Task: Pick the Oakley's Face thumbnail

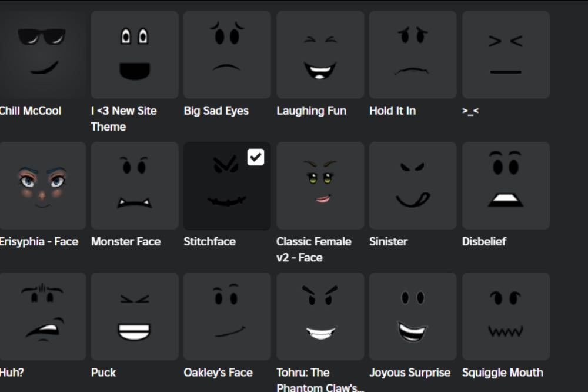Action: coord(227,317)
